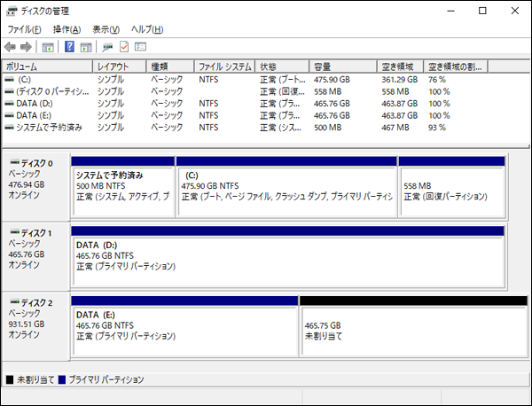The width and height of the screenshot is (532, 406).
Task: Click the DATA (E:) volume drive icon in list
Action: 9,115
